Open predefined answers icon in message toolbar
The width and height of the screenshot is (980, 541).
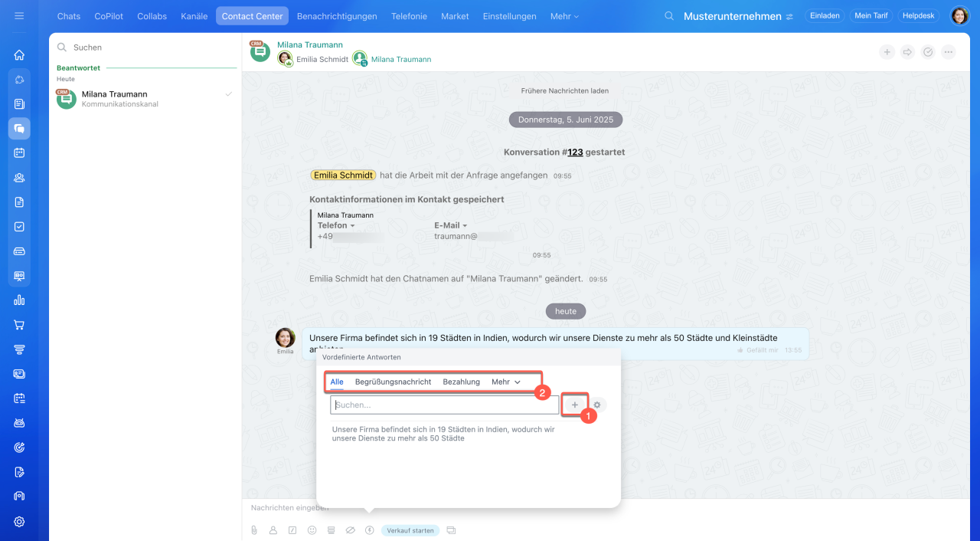click(331, 530)
